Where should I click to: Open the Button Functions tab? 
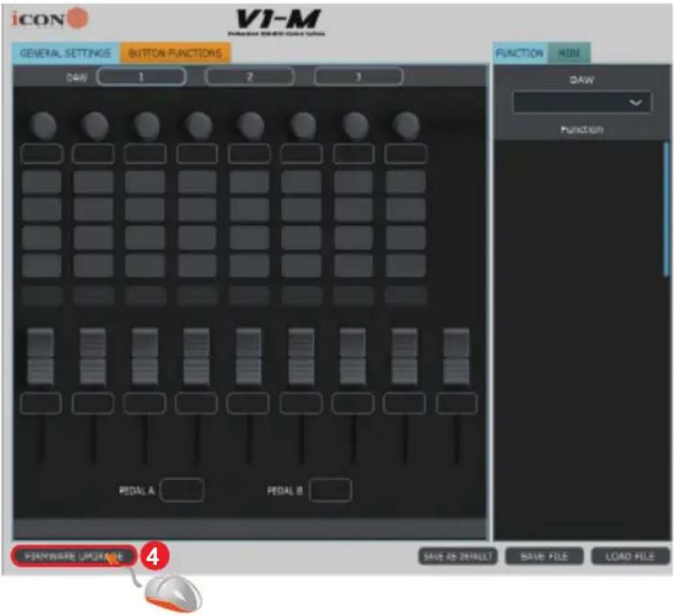175,53
